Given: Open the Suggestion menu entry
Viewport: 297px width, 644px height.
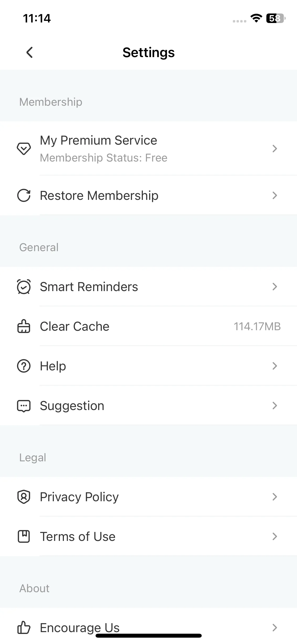Looking at the screenshot, I should pyautogui.click(x=148, y=406).
